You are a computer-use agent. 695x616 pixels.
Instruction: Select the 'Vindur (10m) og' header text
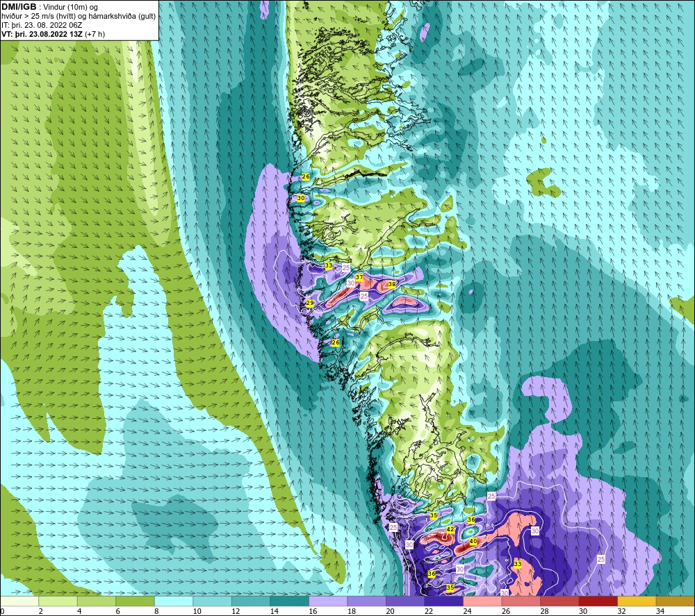point(70,7)
